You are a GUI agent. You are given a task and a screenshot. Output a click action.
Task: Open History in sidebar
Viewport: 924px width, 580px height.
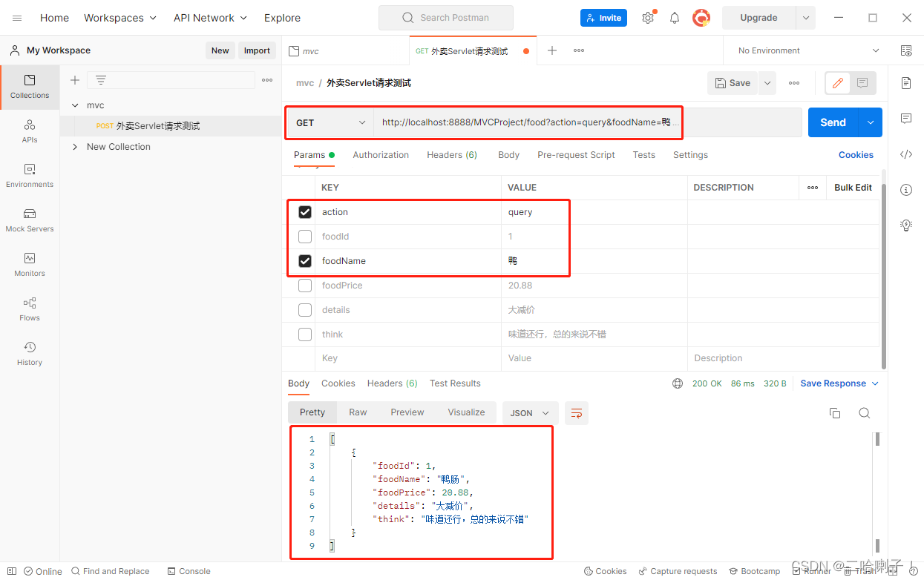click(x=30, y=354)
